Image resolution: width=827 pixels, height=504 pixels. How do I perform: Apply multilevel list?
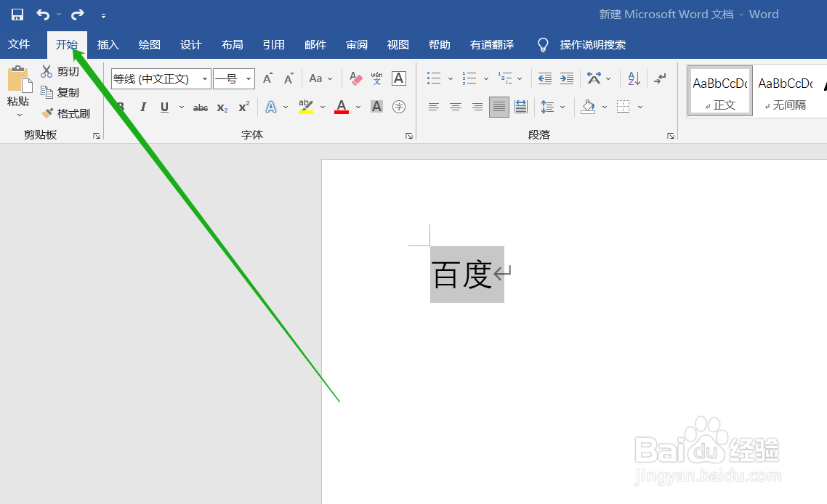pos(505,78)
